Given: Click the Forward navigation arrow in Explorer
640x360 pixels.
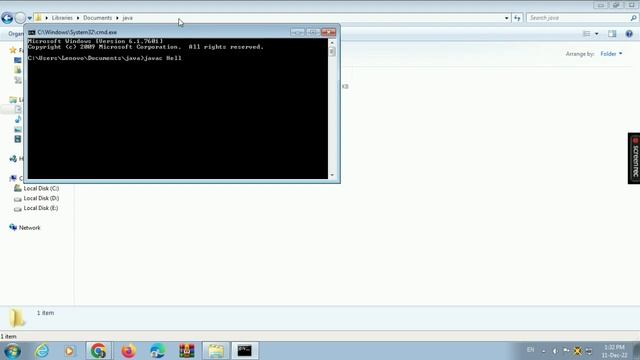Looking at the screenshot, I should click(x=20, y=18).
